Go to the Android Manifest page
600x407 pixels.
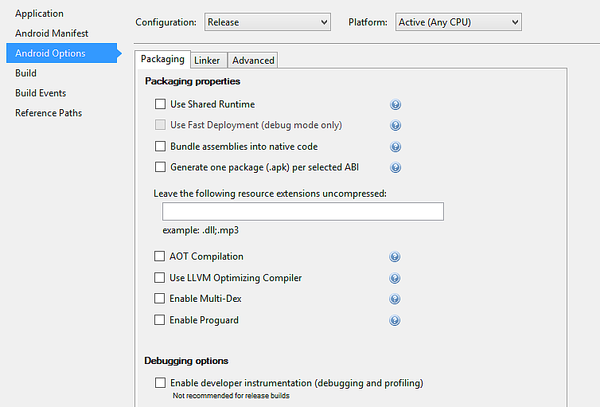(51, 33)
